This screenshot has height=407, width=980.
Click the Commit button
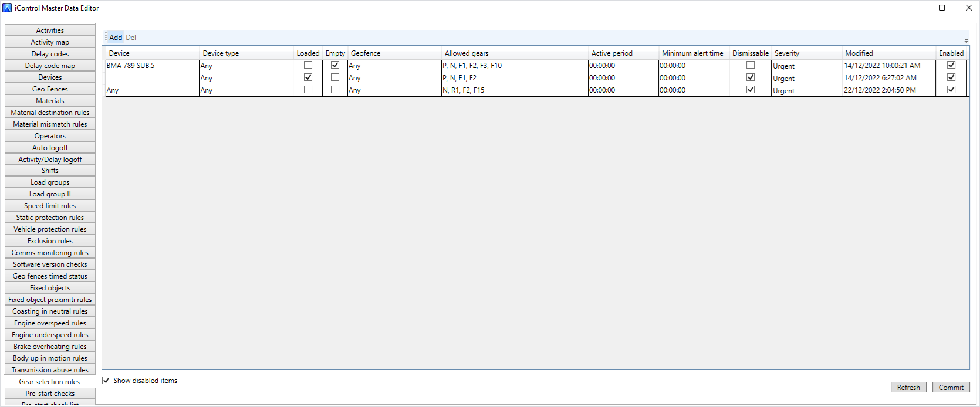point(951,387)
